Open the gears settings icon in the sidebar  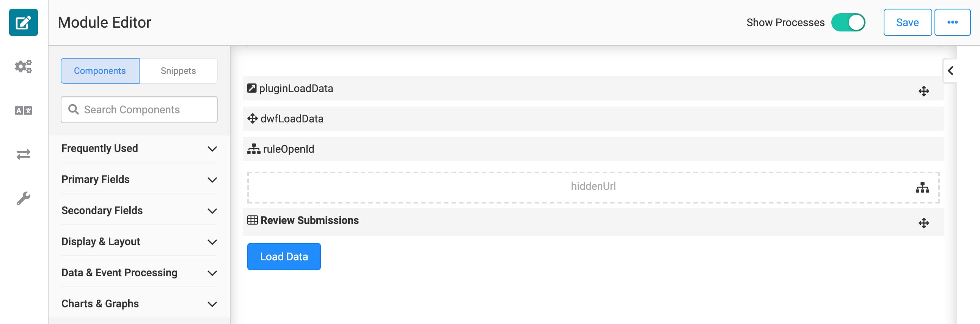(x=23, y=67)
